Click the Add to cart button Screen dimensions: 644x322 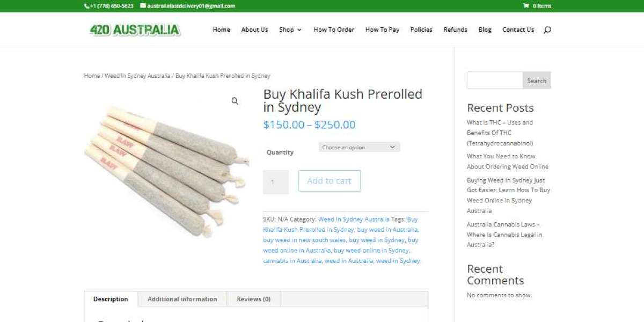coord(329,181)
